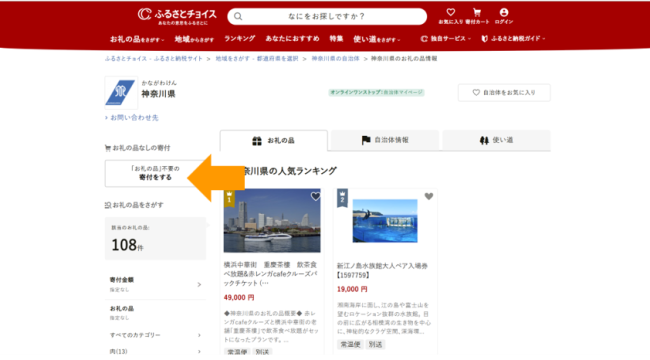This screenshot has height=360, width=650.
Task: Favorite the Yokohama cruise item heart
Action: 315,196
